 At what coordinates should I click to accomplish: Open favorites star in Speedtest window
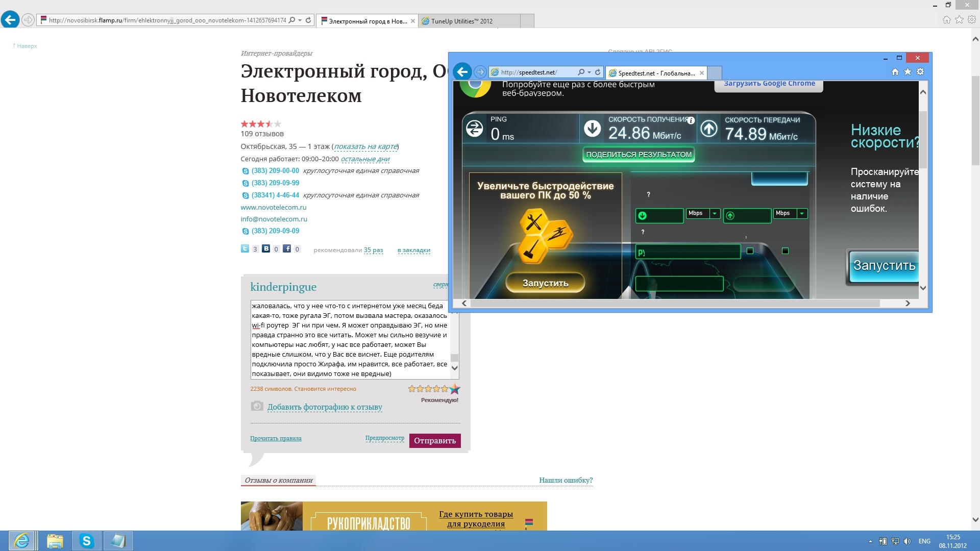point(908,72)
